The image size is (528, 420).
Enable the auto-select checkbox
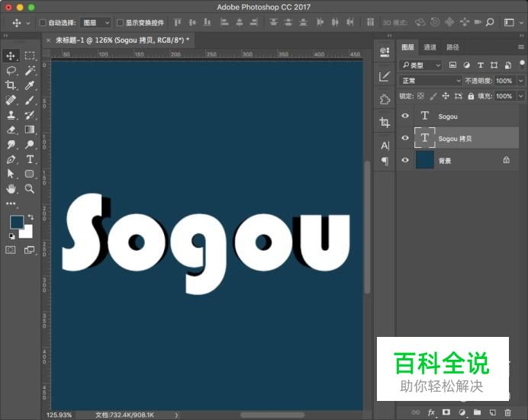click(x=43, y=23)
